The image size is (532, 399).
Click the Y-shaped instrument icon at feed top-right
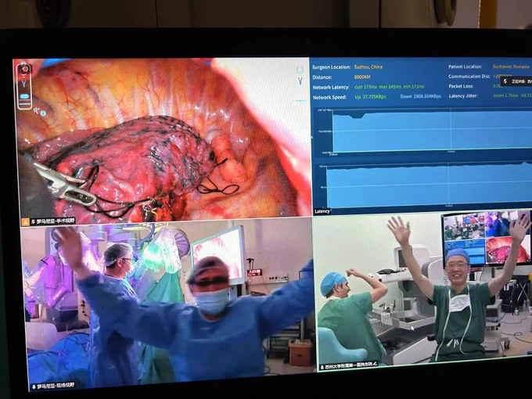tap(299, 81)
